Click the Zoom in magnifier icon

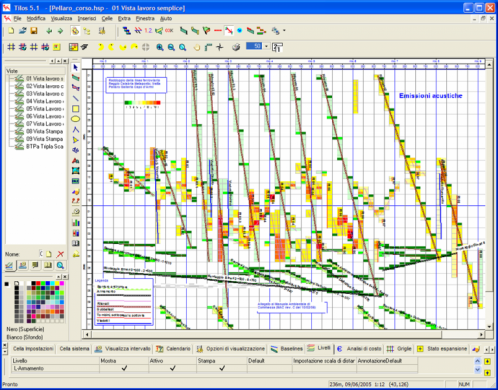[x=160, y=47]
